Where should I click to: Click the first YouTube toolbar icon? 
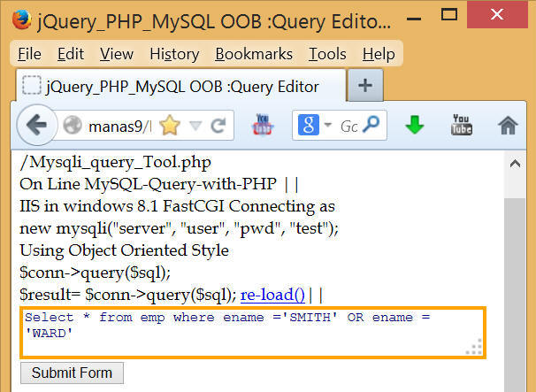(264, 125)
